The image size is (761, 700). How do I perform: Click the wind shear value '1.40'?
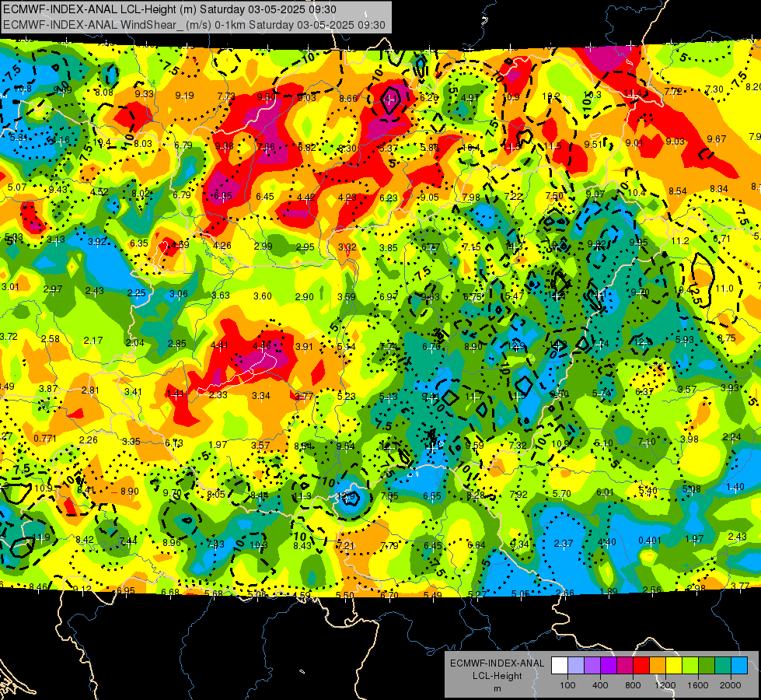point(735,487)
